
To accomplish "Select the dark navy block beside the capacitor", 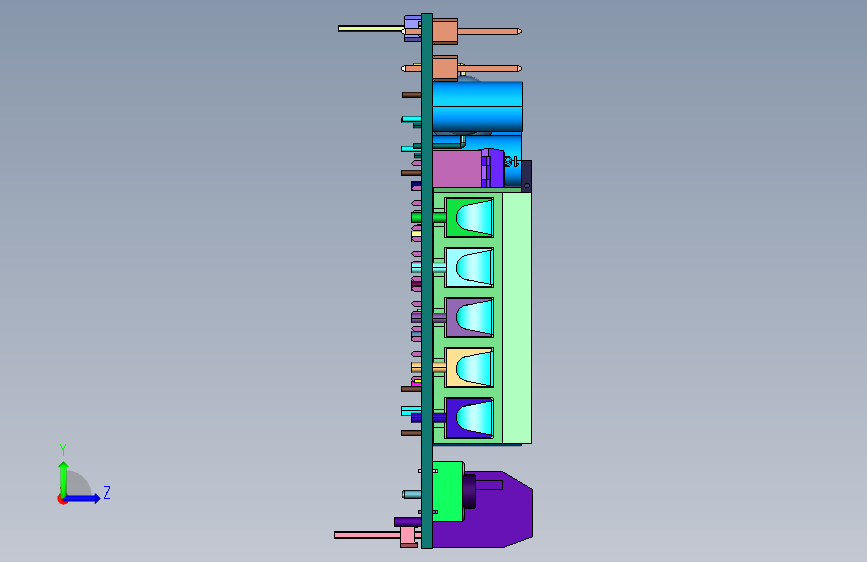I will pos(526,176).
